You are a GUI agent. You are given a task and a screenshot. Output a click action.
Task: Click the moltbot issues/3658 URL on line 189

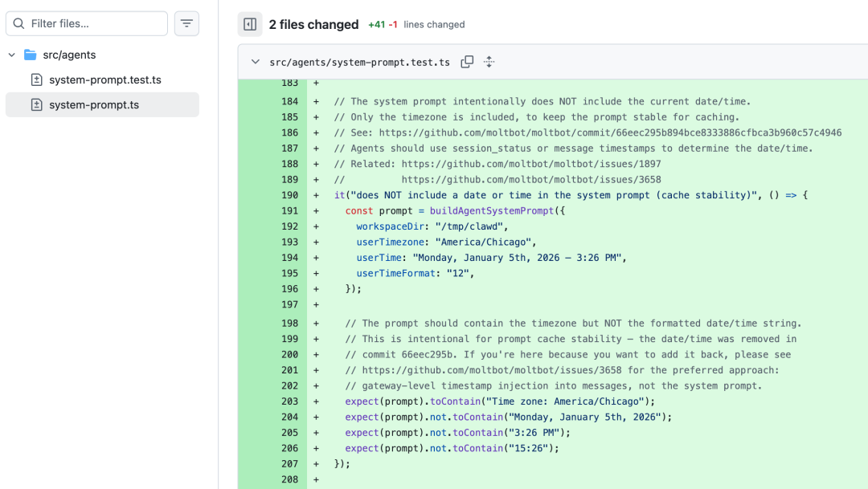pyautogui.click(x=531, y=180)
